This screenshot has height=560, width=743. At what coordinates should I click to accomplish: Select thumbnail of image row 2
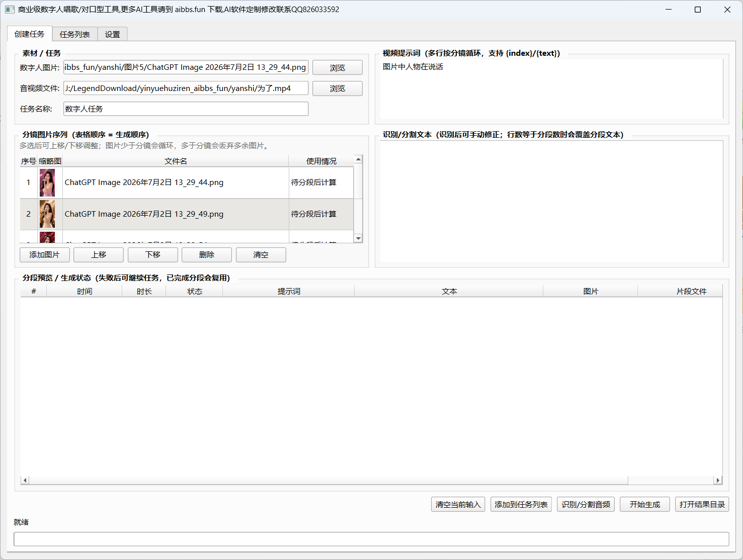pos(47,214)
